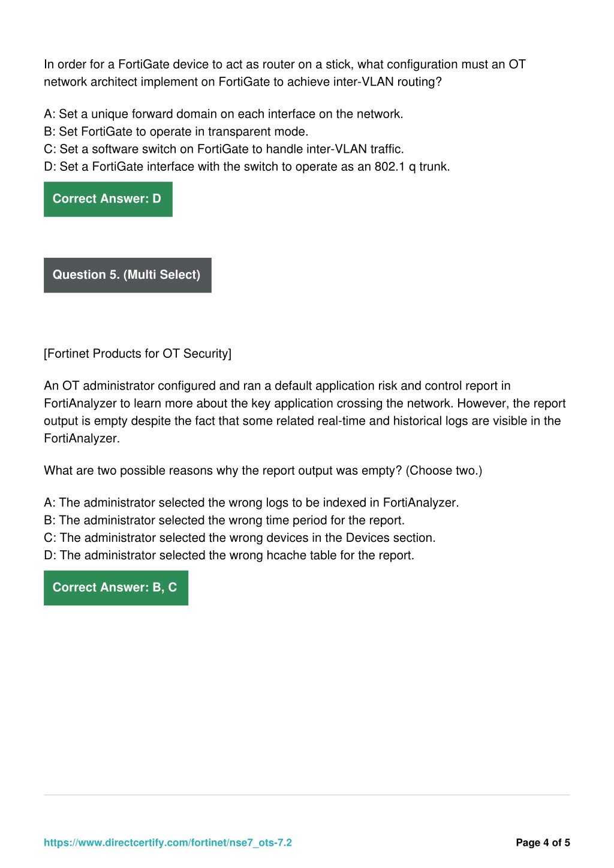Open the directcertify.com nse7_ots-7.2 footer link
Image resolution: width=614 pixels, height=868 pixels.
tap(168, 842)
